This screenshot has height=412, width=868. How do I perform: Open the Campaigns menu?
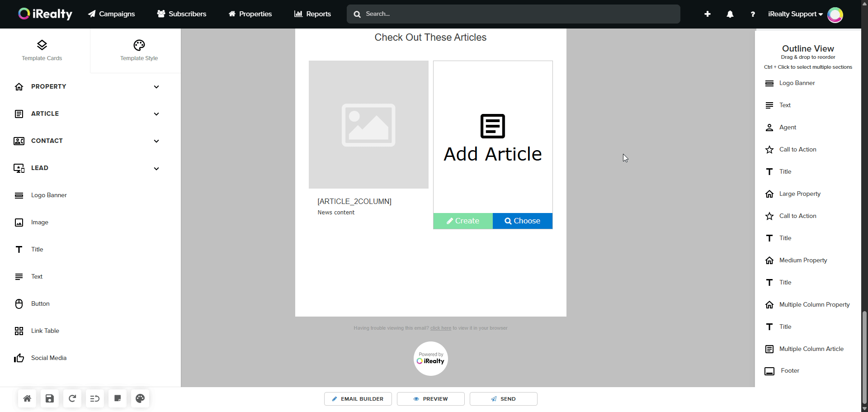pyautogui.click(x=111, y=14)
